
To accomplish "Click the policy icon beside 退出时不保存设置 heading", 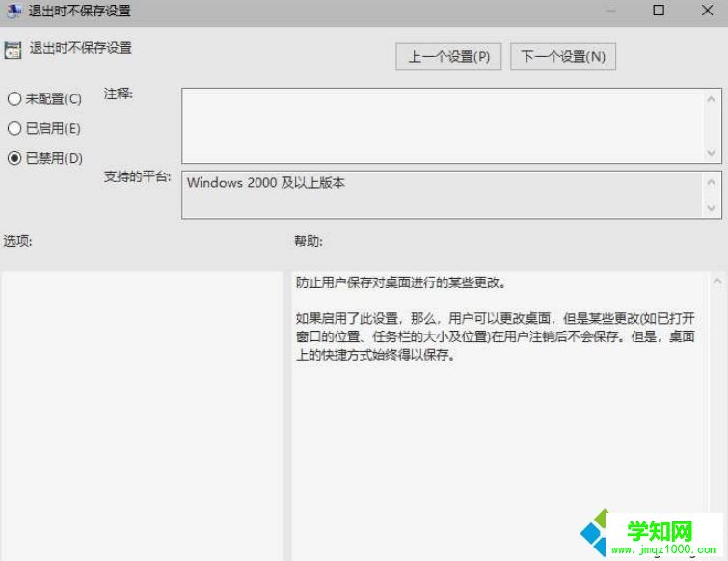I will [13, 50].
